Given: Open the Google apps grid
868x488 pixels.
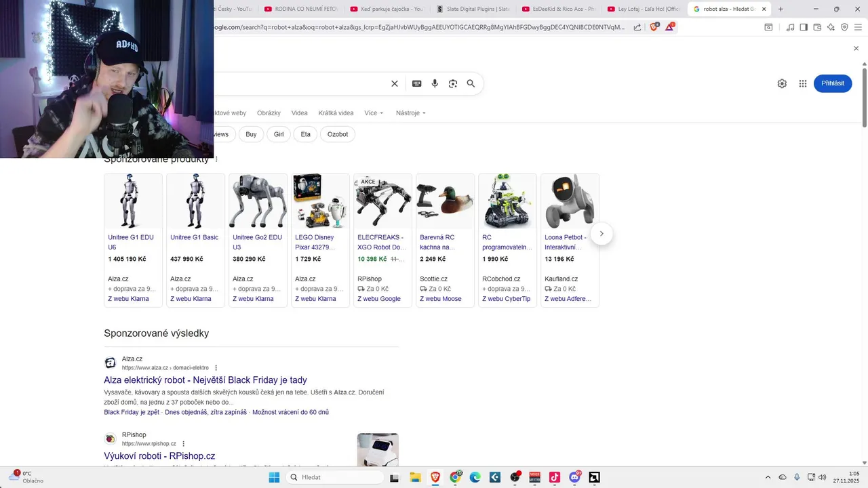Looking at the screenshot, I should [x=803, y=83].
